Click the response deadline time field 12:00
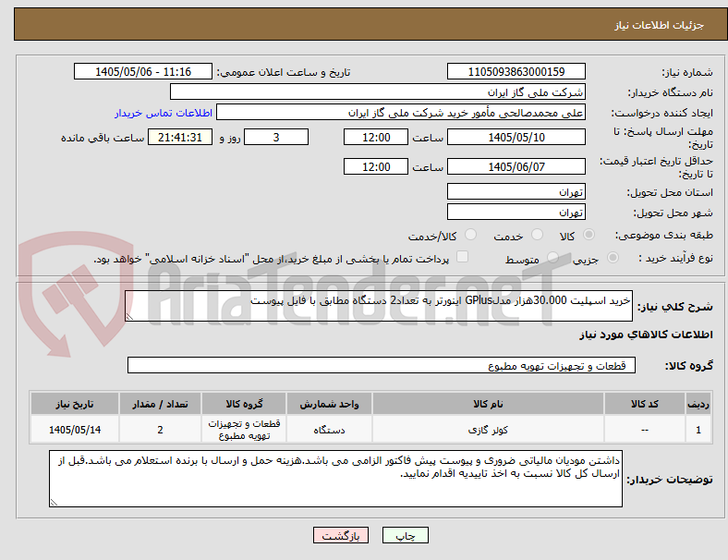 point(376,137)
